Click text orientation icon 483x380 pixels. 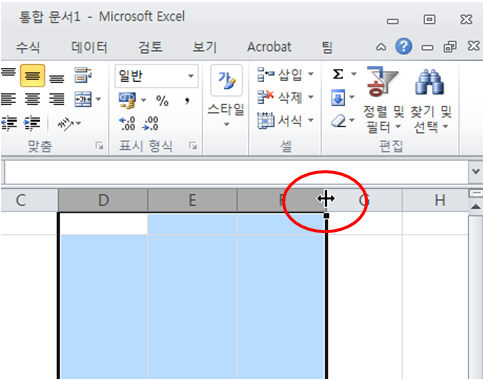coord(65,124)
